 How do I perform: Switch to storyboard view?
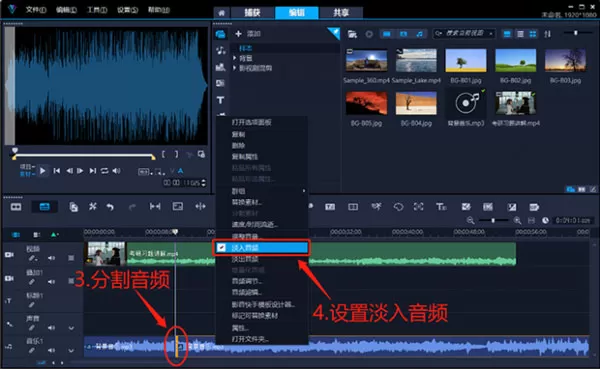(16, 207)
